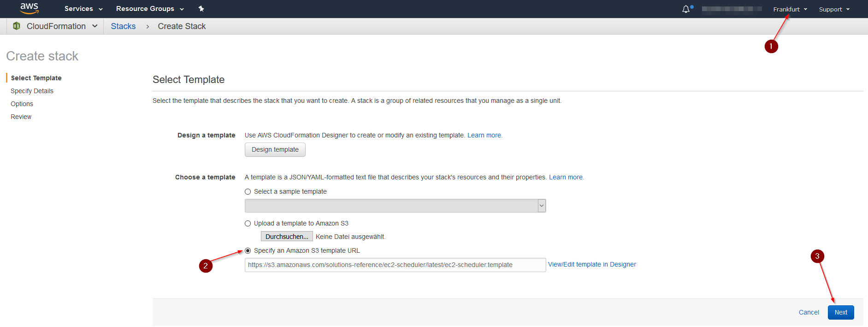The width and height of the screenshot is (868, 327).
Task: Cancel the stack creation
Action: click(x=809, y=312)
